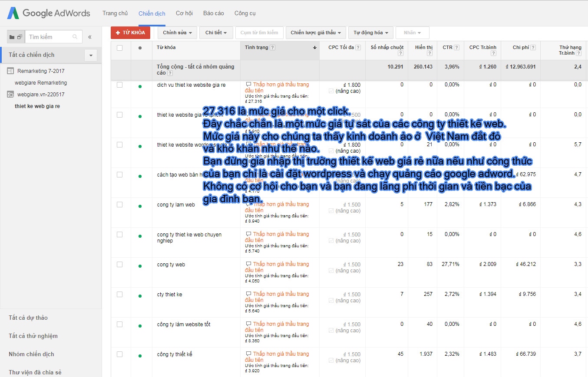Open help icon under Hiển thị

(x=429, y=53)
